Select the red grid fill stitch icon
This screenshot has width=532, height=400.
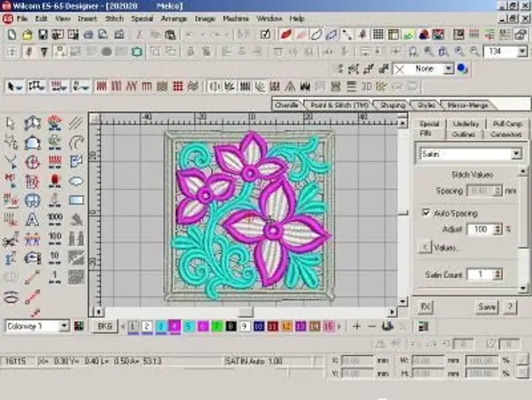pyautogui.click(x=178, y=87)
